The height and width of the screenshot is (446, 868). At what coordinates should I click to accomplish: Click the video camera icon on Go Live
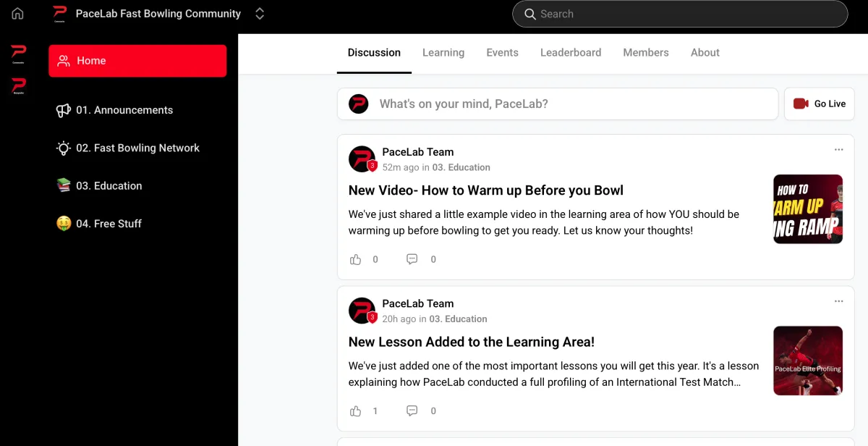point(802,104)
